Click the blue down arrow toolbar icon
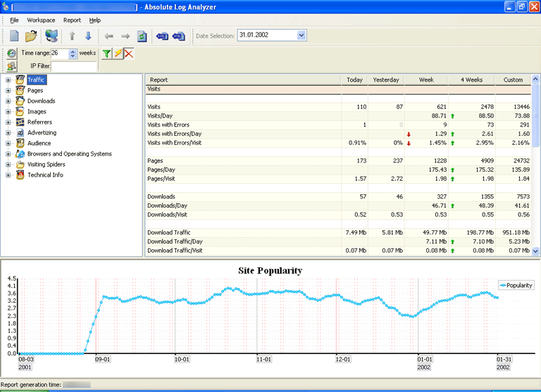The height and width of the screenshot is (392, 541). coord(88,36)
